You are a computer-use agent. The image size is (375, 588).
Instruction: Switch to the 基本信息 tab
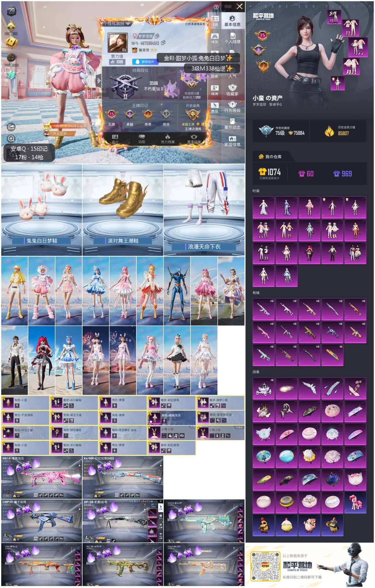(x=232, y=21)
